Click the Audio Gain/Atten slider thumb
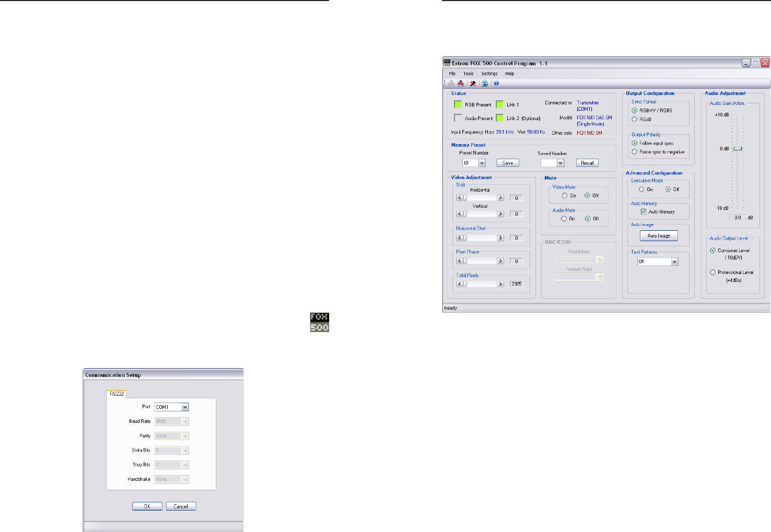The image size is (771, 532). click(x=737, y=149)
